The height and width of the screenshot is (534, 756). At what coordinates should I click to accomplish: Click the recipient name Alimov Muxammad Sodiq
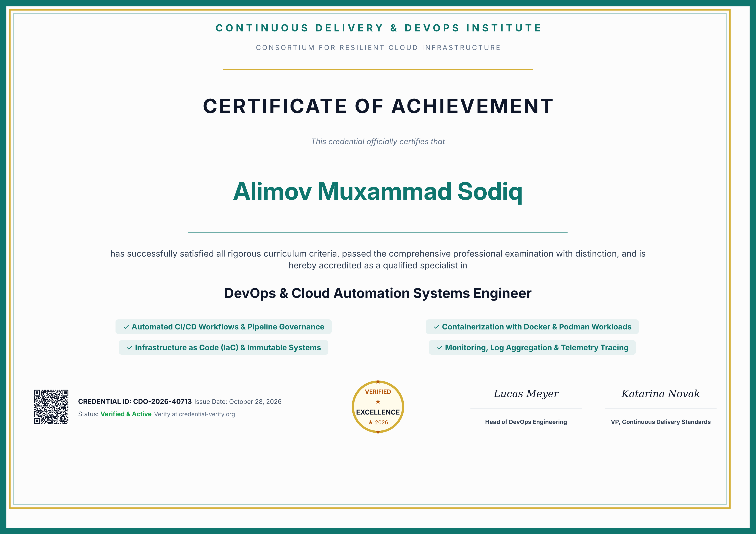[x=378, y=191]
